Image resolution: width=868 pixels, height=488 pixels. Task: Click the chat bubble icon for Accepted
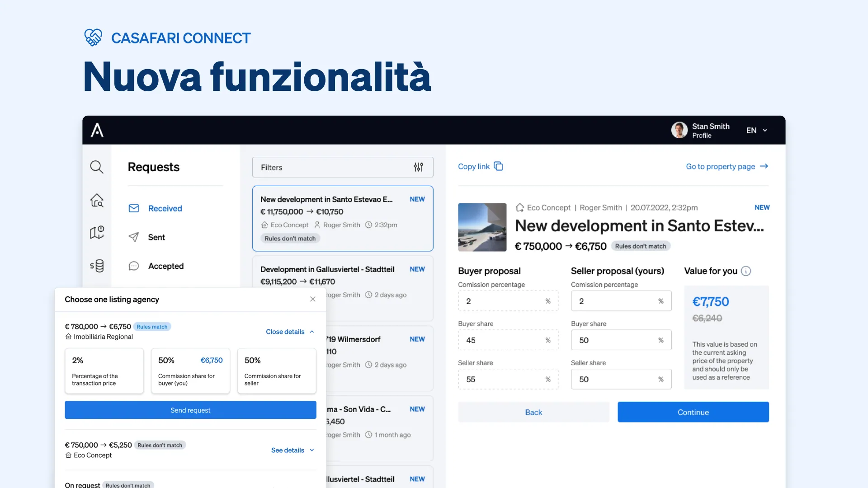pyautogui.click(x=134, y=266)
